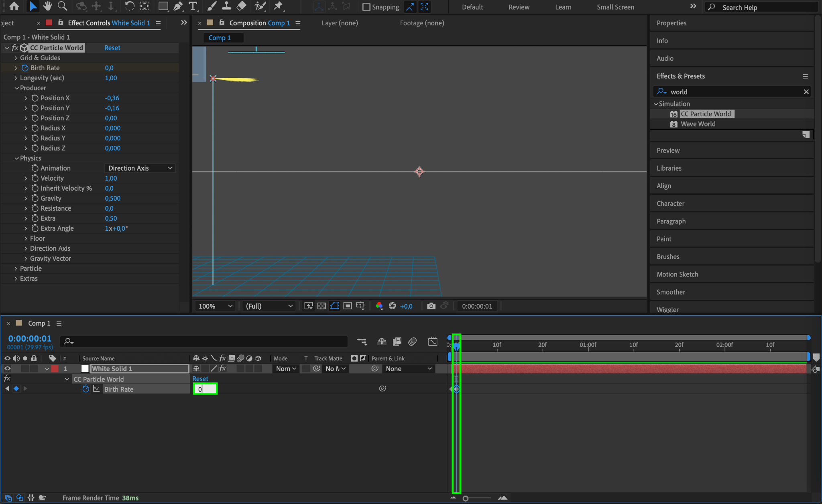Open the 100% magnification dropdown
The image size is (822, 504).
click(215, 306)
